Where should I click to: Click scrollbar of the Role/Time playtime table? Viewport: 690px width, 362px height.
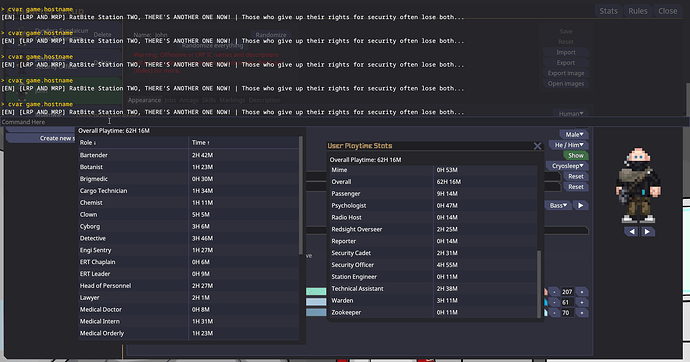point(301,195)
